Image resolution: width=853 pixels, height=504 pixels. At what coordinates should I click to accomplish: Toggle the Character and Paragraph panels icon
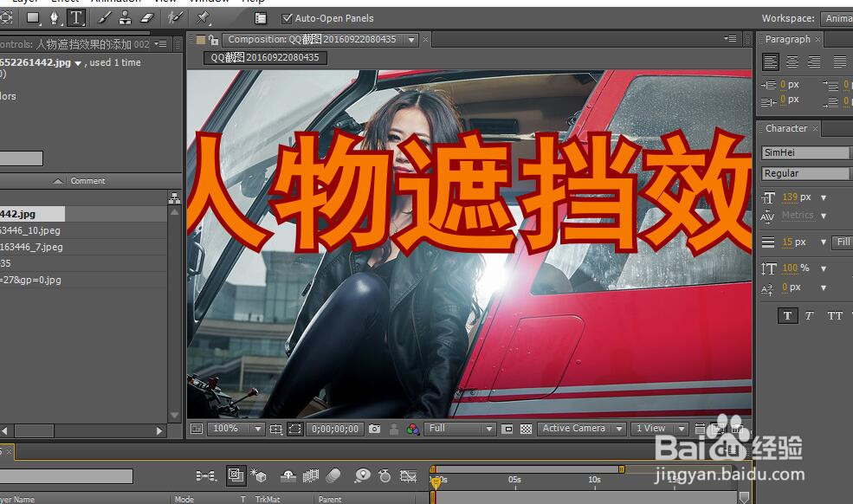click(x=261, y=18)
